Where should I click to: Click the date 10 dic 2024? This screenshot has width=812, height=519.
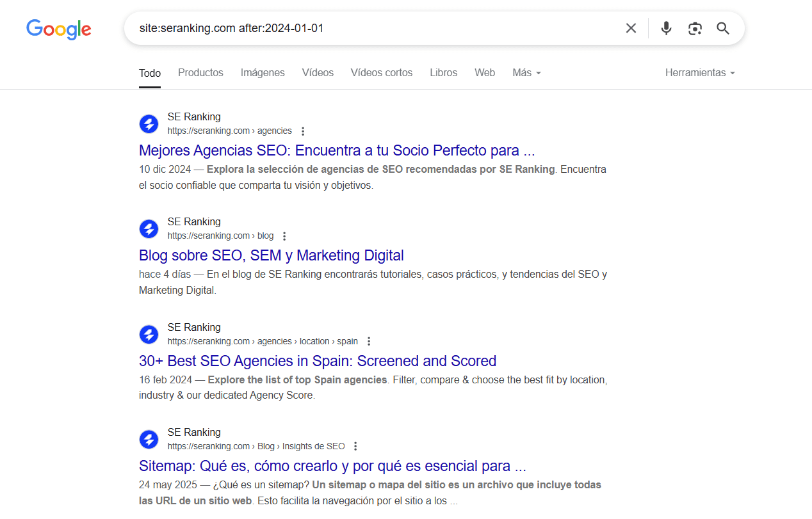coord(165,170)
